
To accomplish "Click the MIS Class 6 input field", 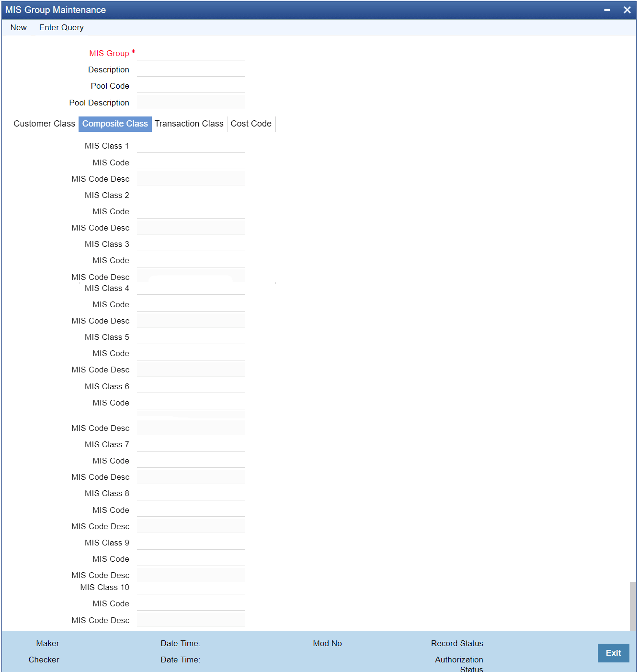I will tap(191, 386).
